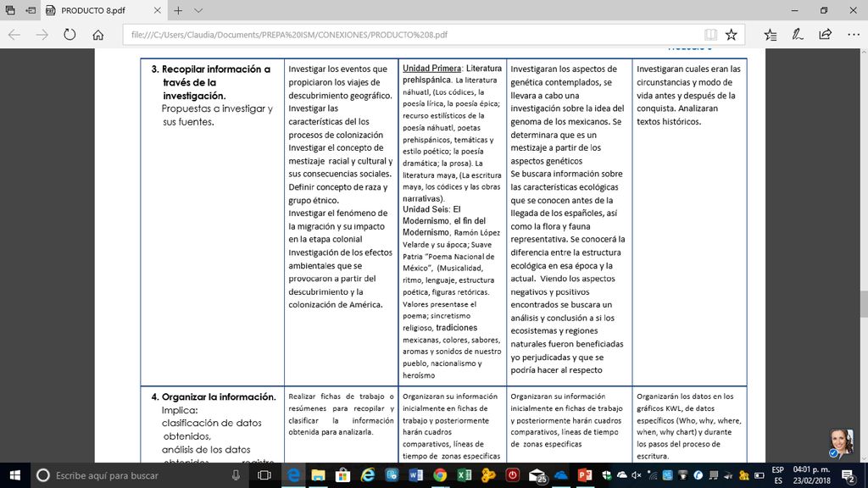Open Word from taskbar
Viewport: 868px width, 488px height.
[x=415, y=475]
